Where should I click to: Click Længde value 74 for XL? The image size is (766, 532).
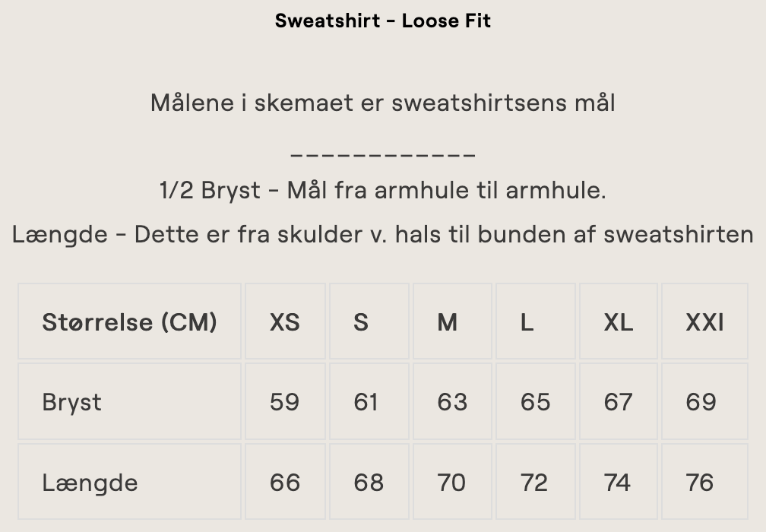(x=618, y=483)
